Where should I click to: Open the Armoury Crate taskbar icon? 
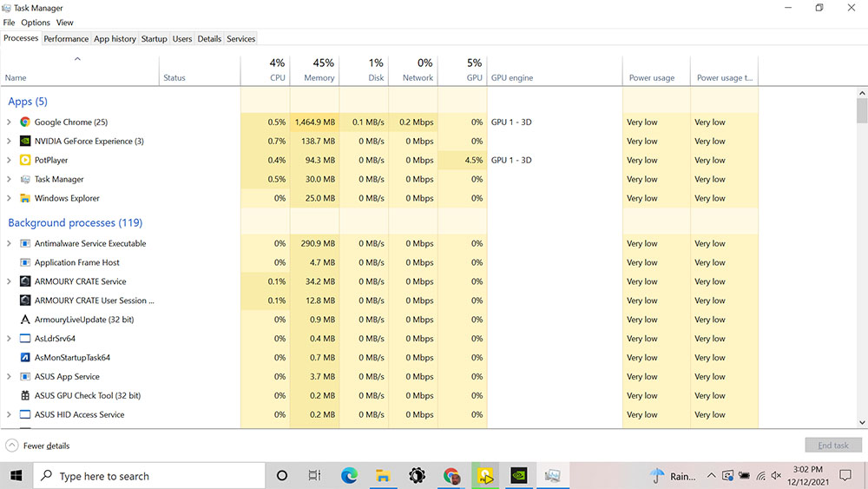(x=417, y=476)
